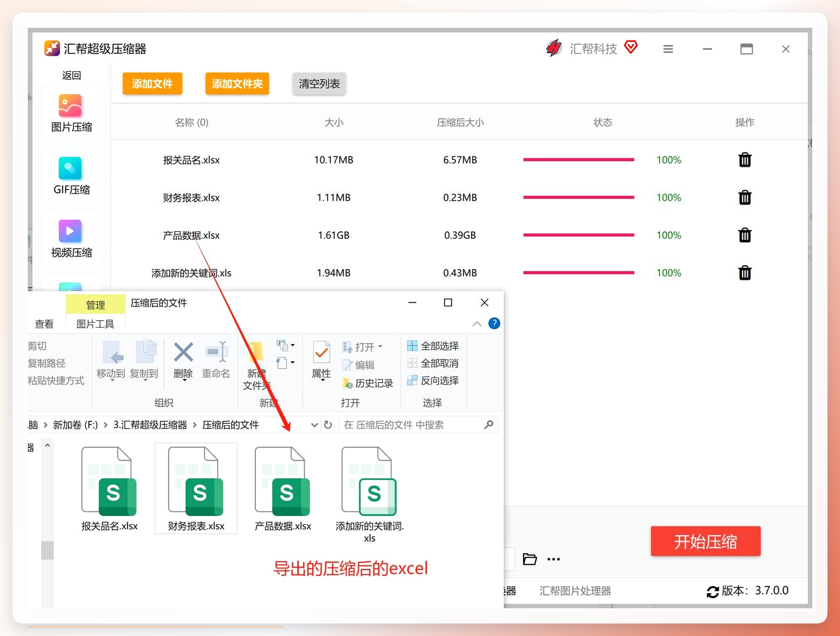Delete the 产品数据.xlsx row via trash icon
This screenshot has width=840, height=636.
point(745,235)
